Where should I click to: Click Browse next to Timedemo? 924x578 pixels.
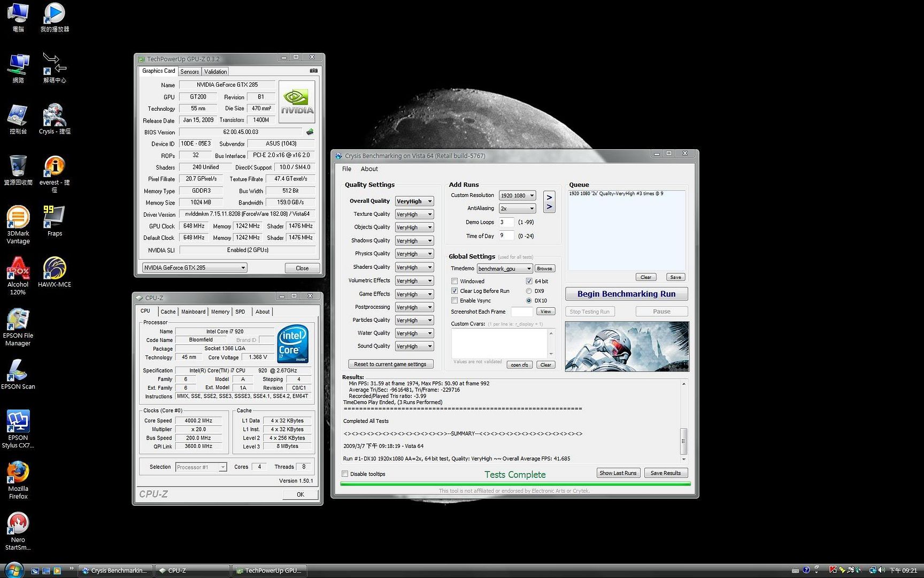click(x=544, y=269)
